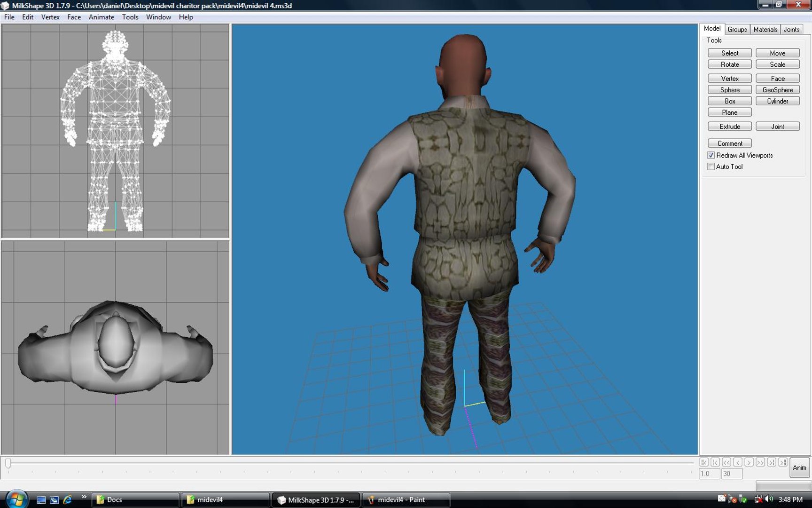The height and width of the screenshot is (508, 812).
Task: Click the GeoSphere primitive button
Action: coord(778,90)
